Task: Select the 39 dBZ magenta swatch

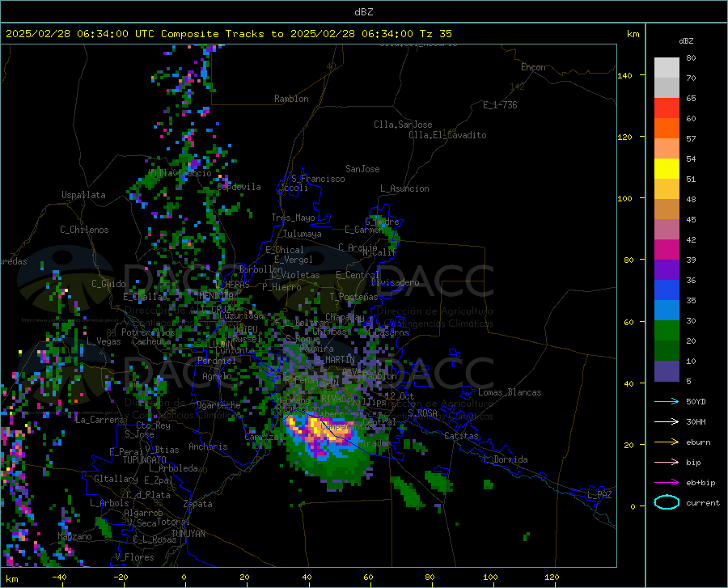Action: pyautogui.click(x=667, y=250)
